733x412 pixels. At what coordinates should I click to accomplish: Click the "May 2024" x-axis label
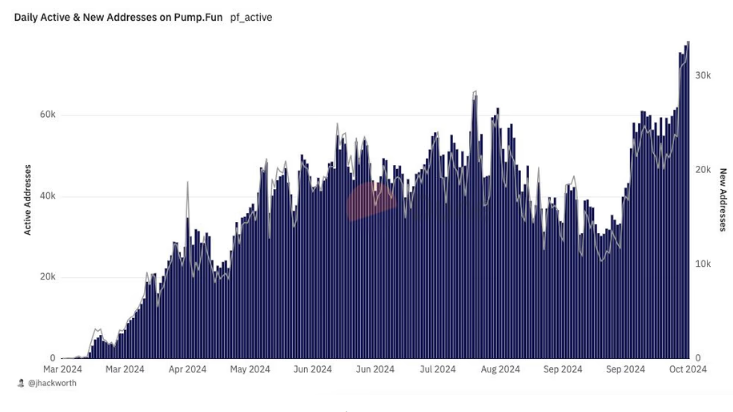pos(250,369)
